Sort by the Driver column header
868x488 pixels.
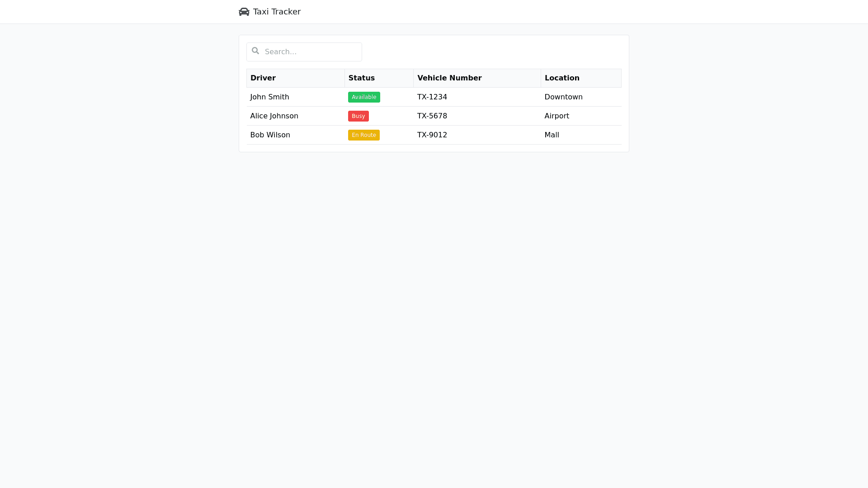point(263,78)
